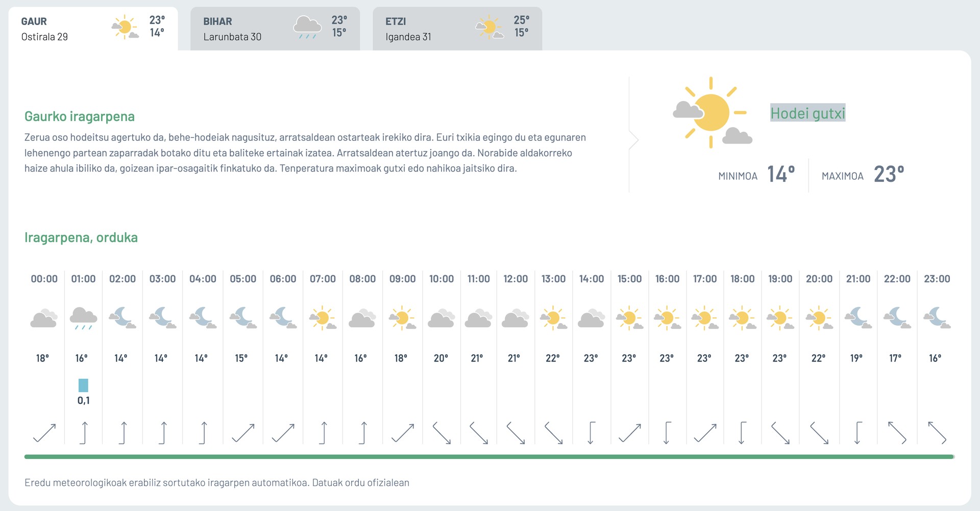Click the rain cloud icon in BIHAR tab
Screen dimensions: 980x511
[x=307, y=27]
